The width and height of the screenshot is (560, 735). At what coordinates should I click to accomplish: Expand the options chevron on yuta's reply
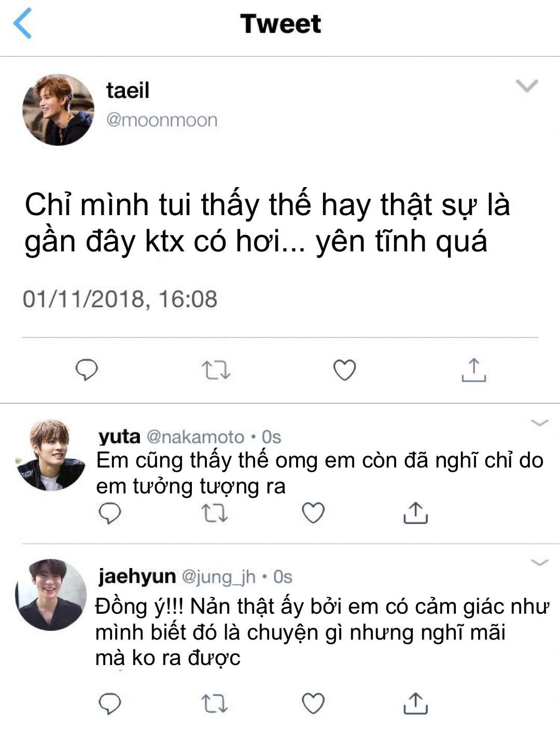pyautogui.click(x=540, y=423)
